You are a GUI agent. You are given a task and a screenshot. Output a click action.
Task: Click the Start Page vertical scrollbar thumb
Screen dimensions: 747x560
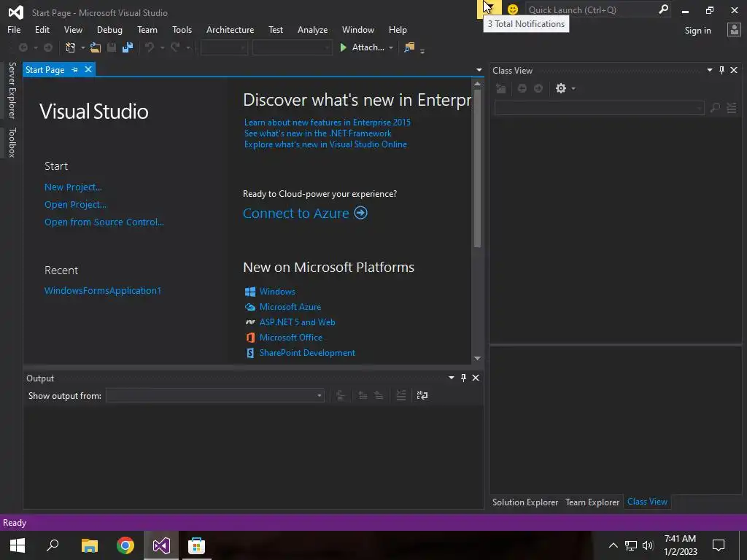click(477, 168)
